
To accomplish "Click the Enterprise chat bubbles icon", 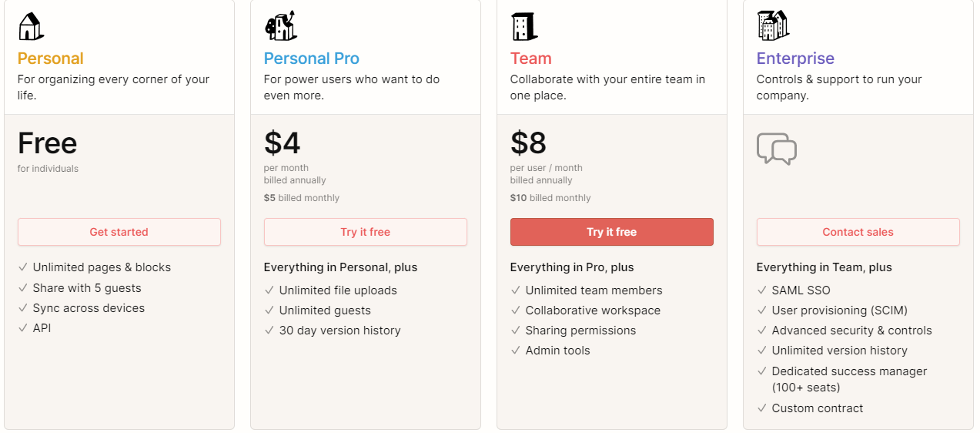I will [x=776, y=149].
